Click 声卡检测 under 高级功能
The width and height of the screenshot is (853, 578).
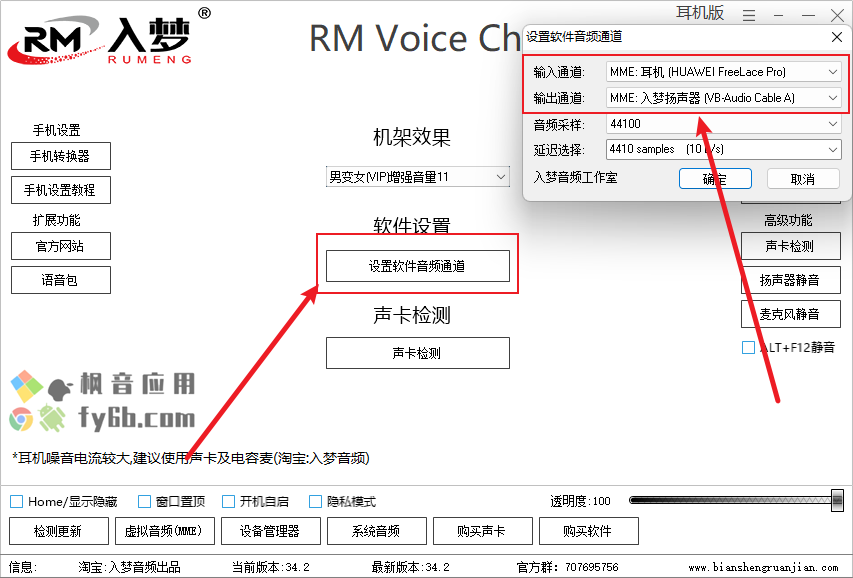click(x=790, y=246)
